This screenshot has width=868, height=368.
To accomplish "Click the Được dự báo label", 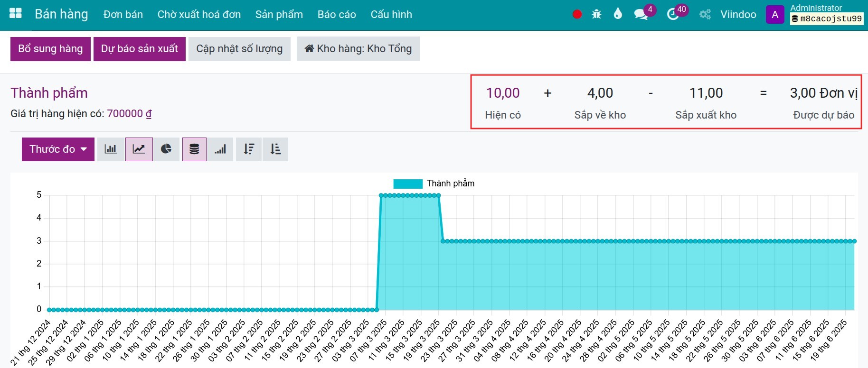I will (824, 115).
